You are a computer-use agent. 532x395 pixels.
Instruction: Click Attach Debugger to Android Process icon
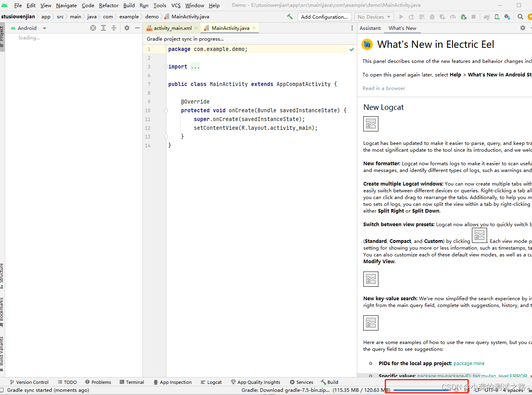[464, 17]
